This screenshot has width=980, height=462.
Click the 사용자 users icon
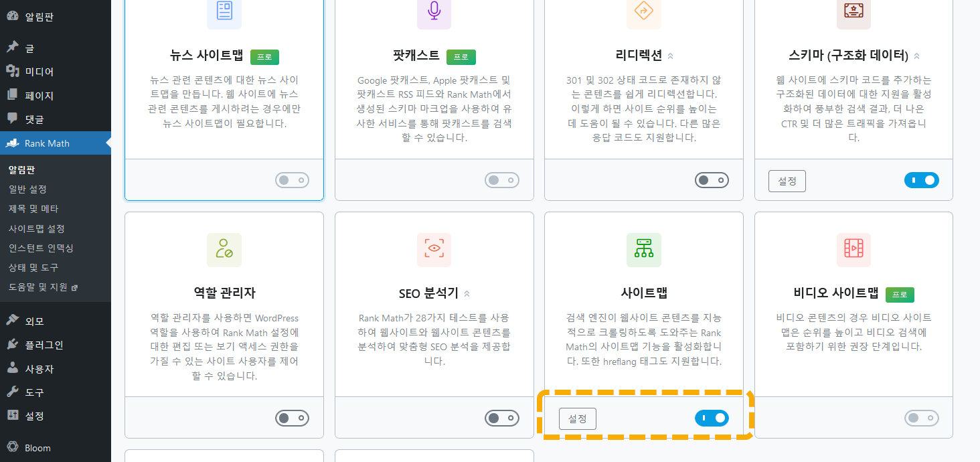tap(12, 369)
